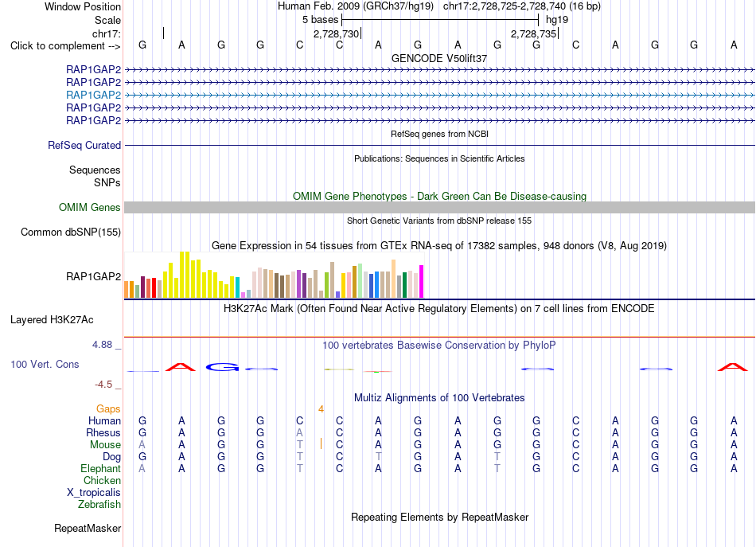The image size is (756, 547).
Task: Click the Common dbSNP(155) label
Action: tap(71, 232)
